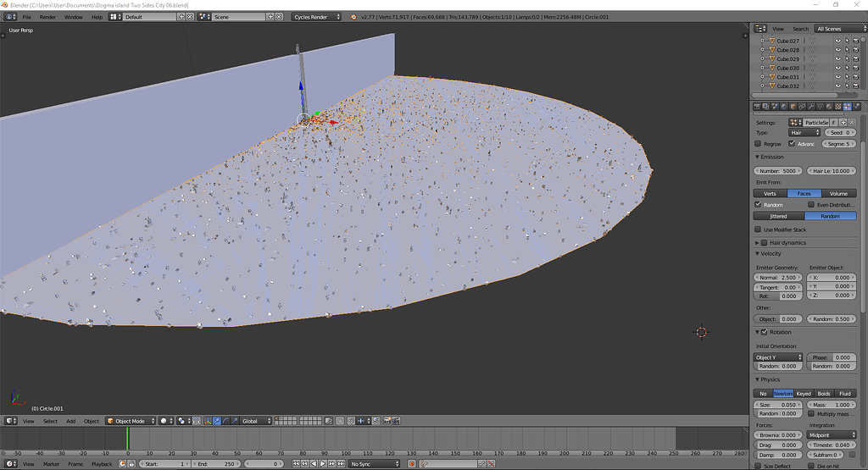Open the World properties tab icon
The width and height of the screenshot is (868, 470).
pos(784,107)
